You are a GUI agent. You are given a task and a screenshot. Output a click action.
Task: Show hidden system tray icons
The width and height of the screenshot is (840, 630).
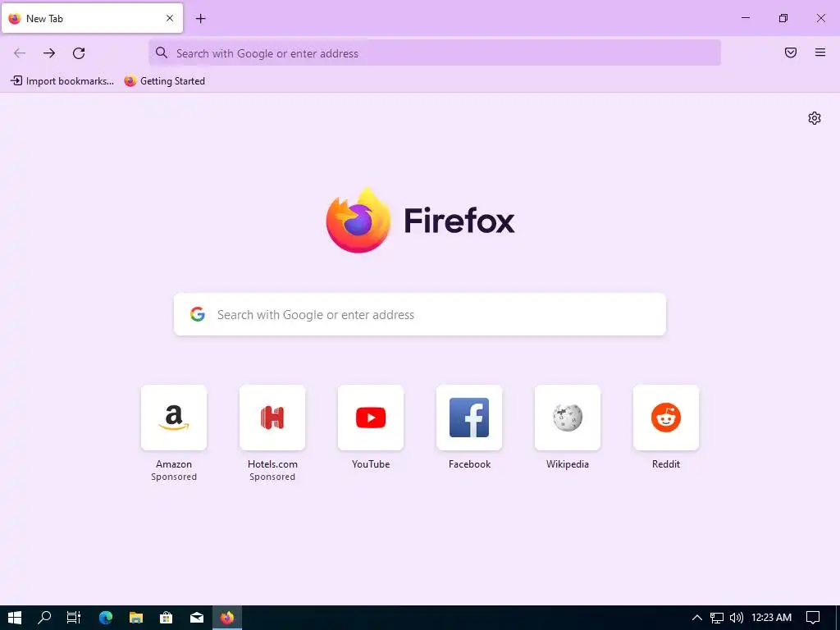tap(697, 618)
